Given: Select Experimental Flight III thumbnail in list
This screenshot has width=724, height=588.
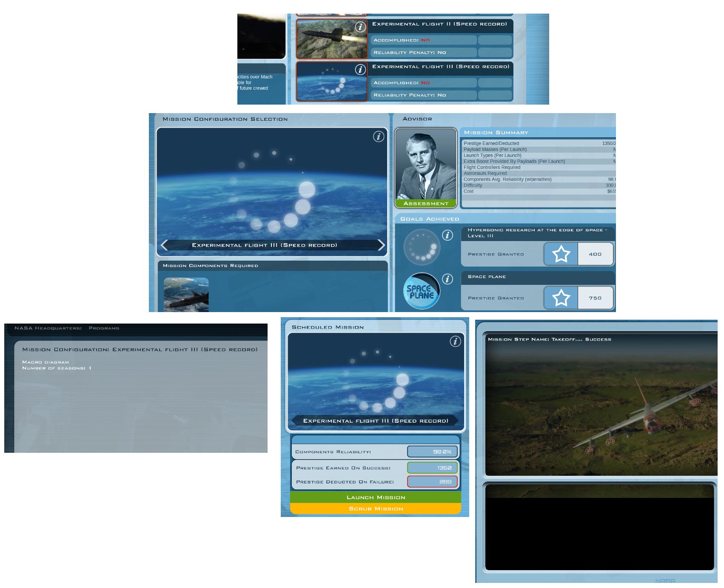Looking at the screenshot, I should [x=332, y=81].
